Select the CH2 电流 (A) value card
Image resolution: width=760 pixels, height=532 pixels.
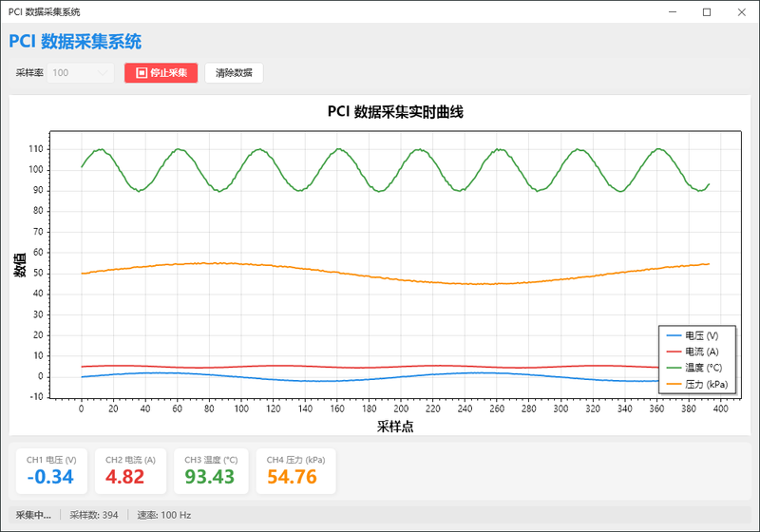pyautogui.click(x=130, y=471)
